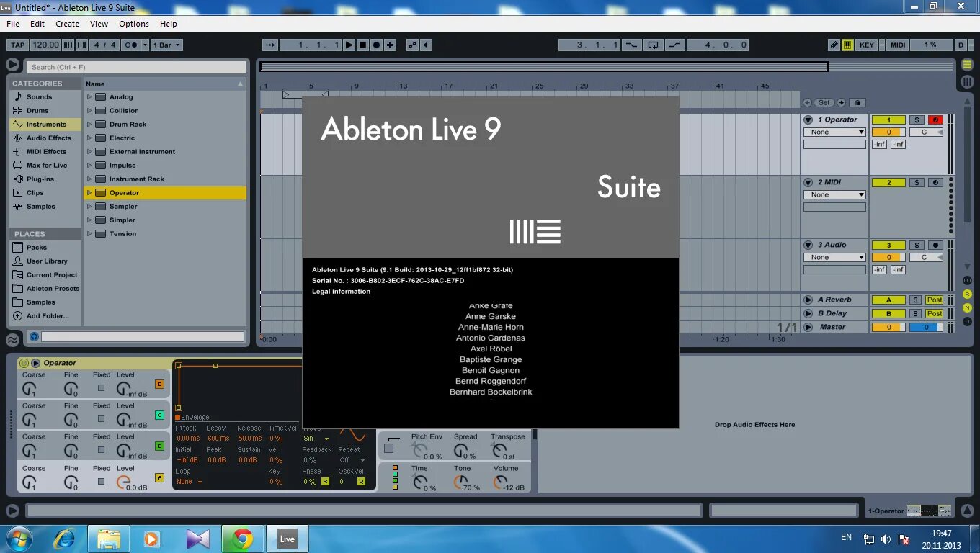980x553 pixels.
Task: Toggle Arm on 1 Operator track
Action: [935, 120]
